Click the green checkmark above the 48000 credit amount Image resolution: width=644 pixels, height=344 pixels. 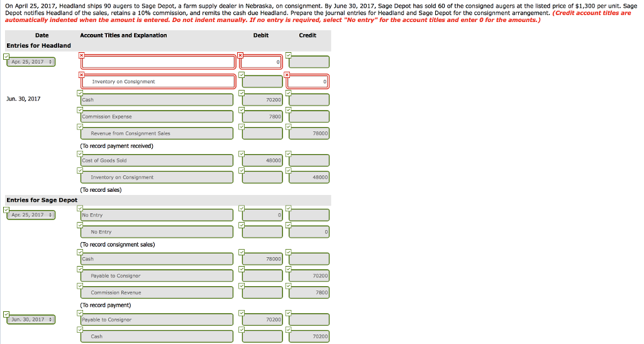tap(288, 170)
